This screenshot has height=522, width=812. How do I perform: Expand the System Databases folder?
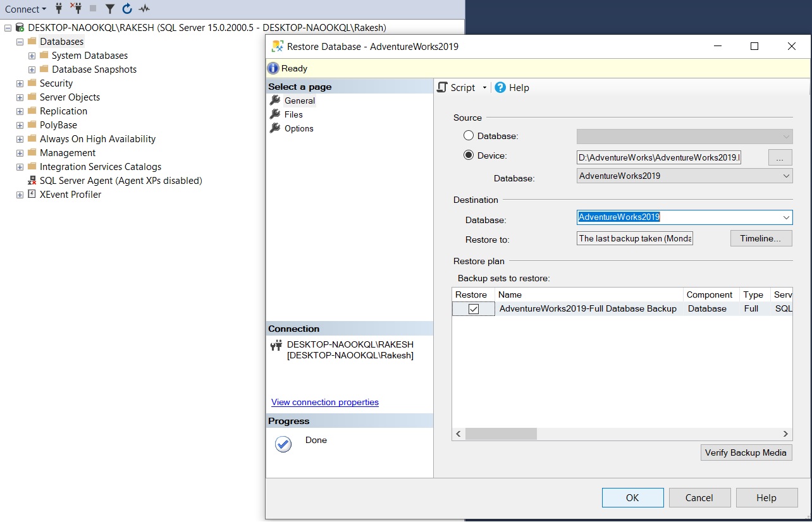click(31, 55)
